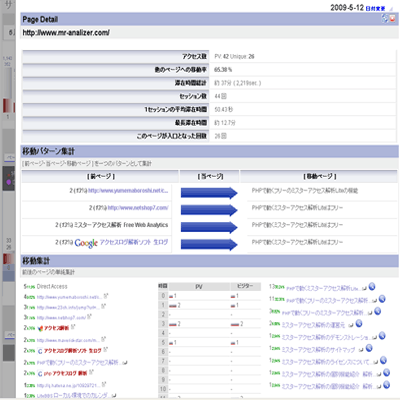400x400 pixels.
Task: Click the 50.43 秒 average time value
Action: (x=224, y=109)
